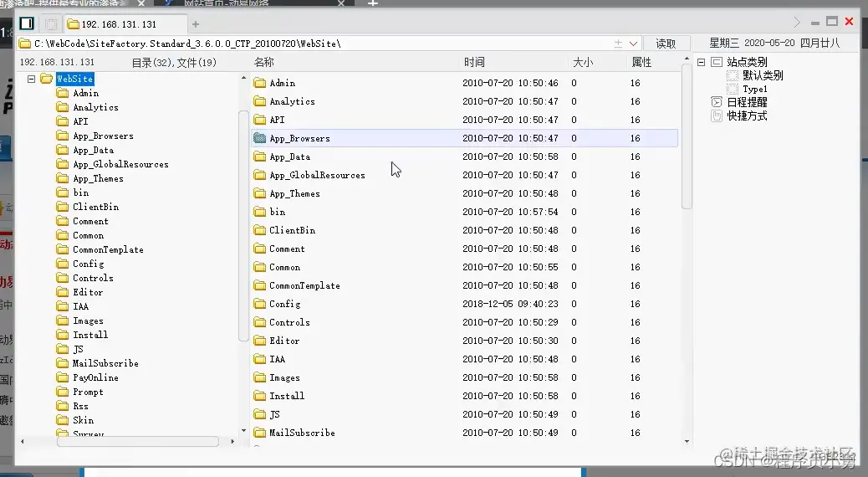The height and width of the screenshot is (477, 868).
Task: Click the Common folder icon in file list
Action: [259, 267]
